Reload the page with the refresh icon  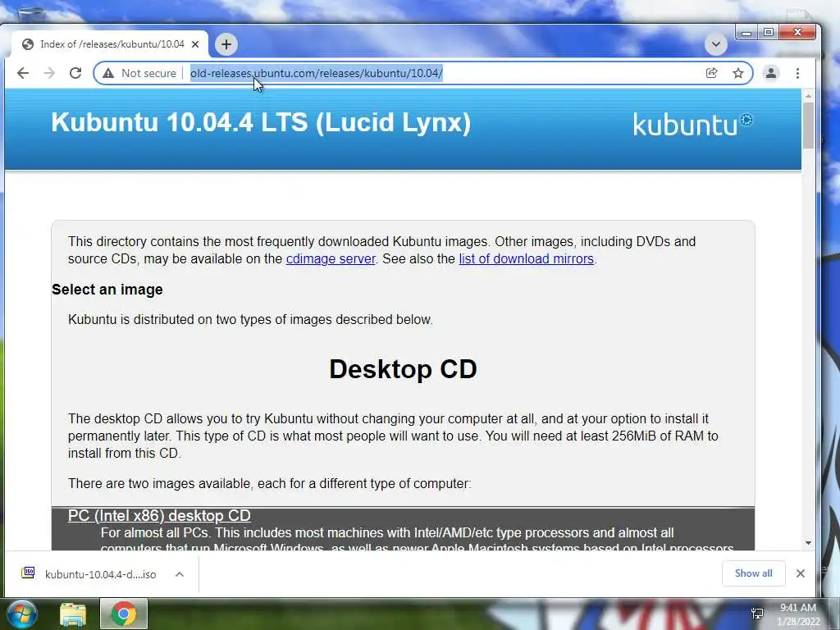coord(75,73)
